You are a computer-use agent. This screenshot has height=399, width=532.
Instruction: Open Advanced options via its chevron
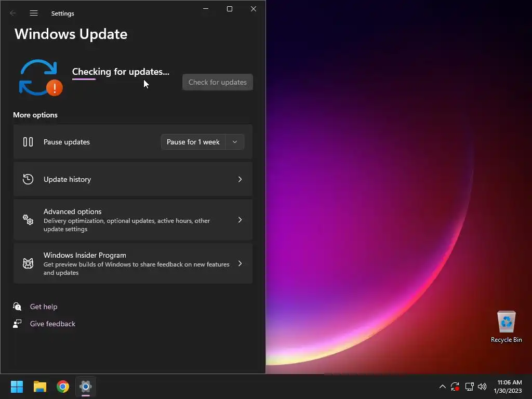(x=240, y=220)
